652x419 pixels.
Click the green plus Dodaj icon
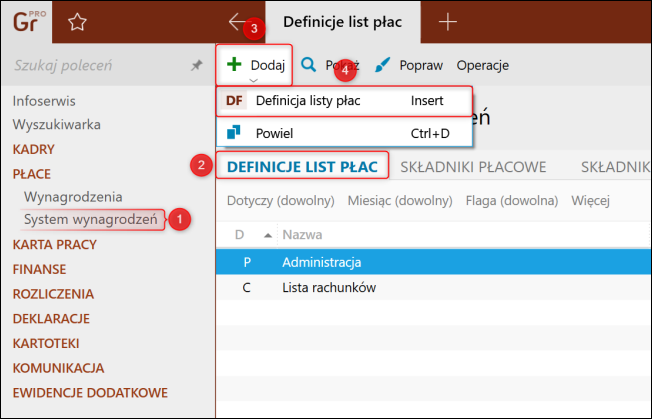(234, 64)
